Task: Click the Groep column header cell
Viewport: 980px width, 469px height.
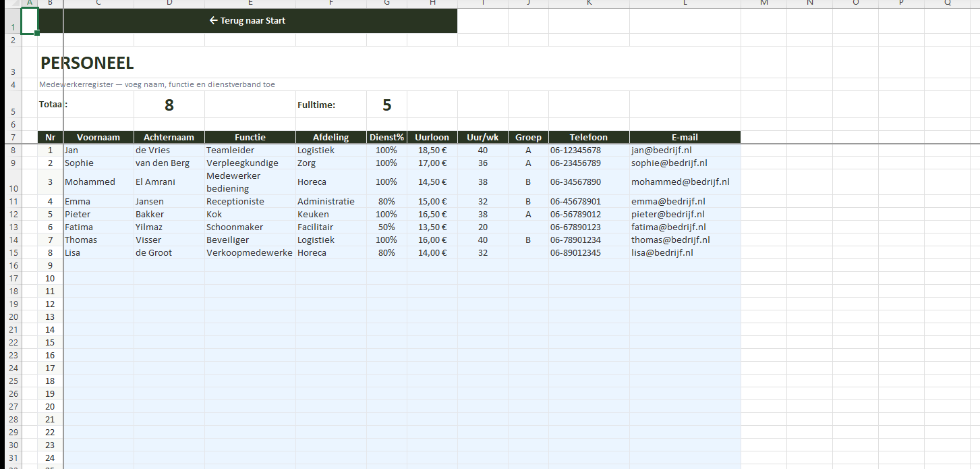Action: tap(528, 137)
